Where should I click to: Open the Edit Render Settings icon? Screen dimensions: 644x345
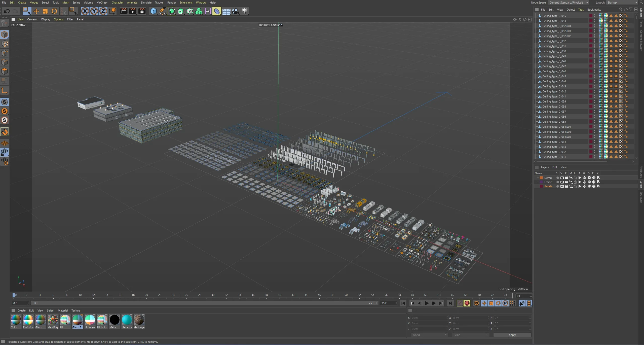pyautogui.click(x=142, y=11)
